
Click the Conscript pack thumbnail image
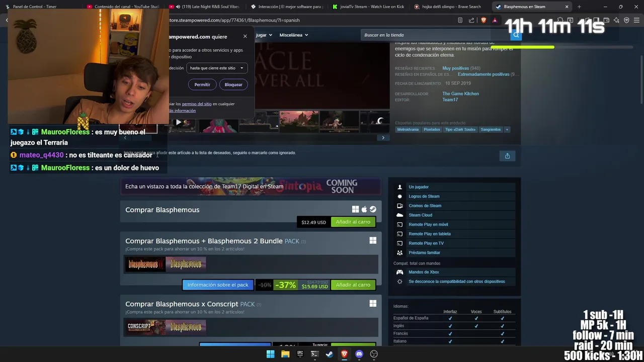(x=146, y=327)
